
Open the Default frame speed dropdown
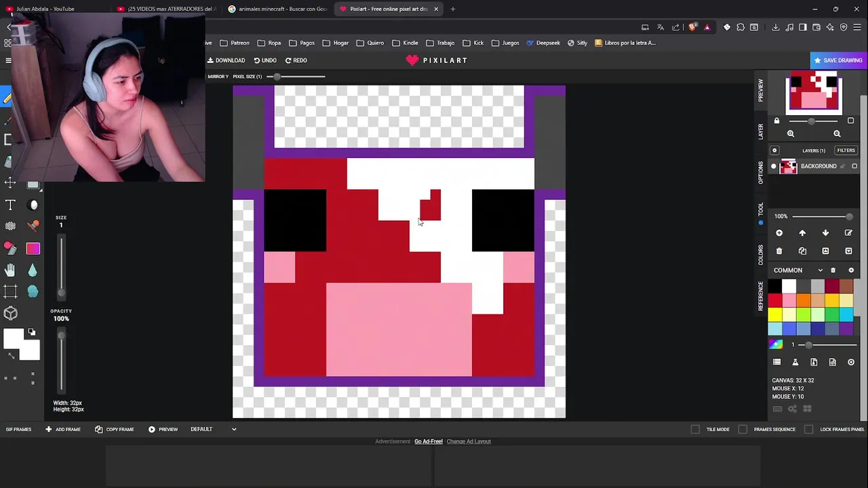coord(214,429)
